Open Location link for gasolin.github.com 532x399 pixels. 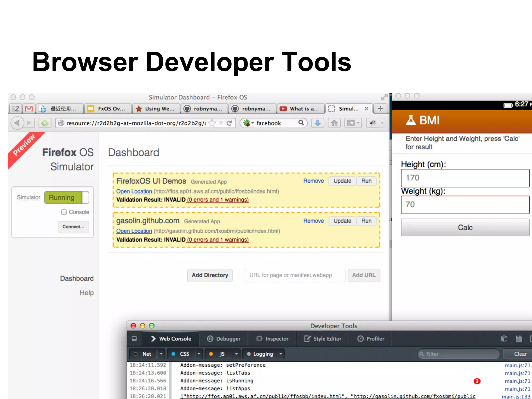point(134,231)
